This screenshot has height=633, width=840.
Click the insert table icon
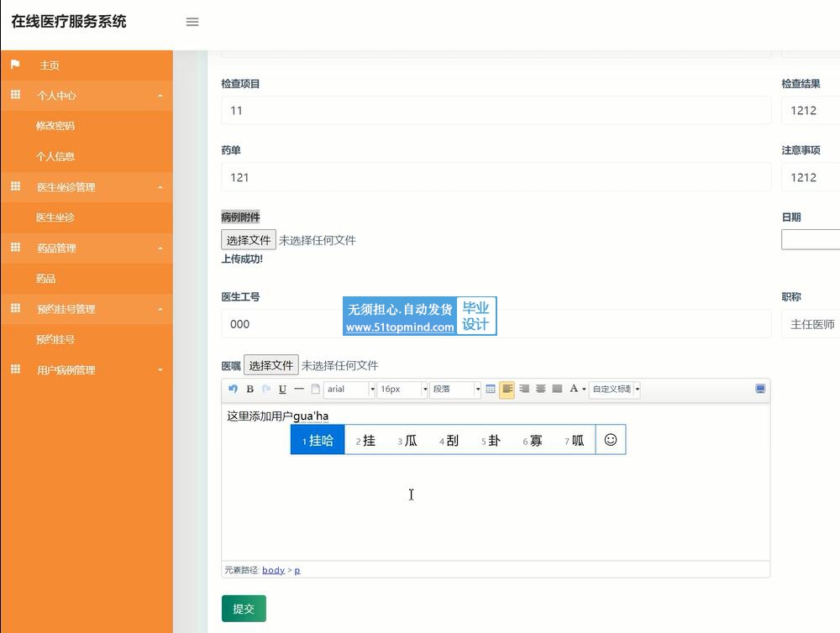tap(491, 389)
